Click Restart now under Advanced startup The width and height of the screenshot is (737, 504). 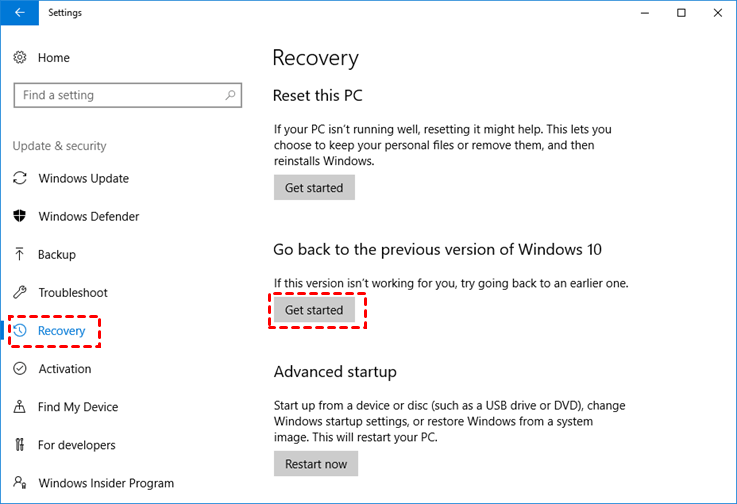(315, 464)
